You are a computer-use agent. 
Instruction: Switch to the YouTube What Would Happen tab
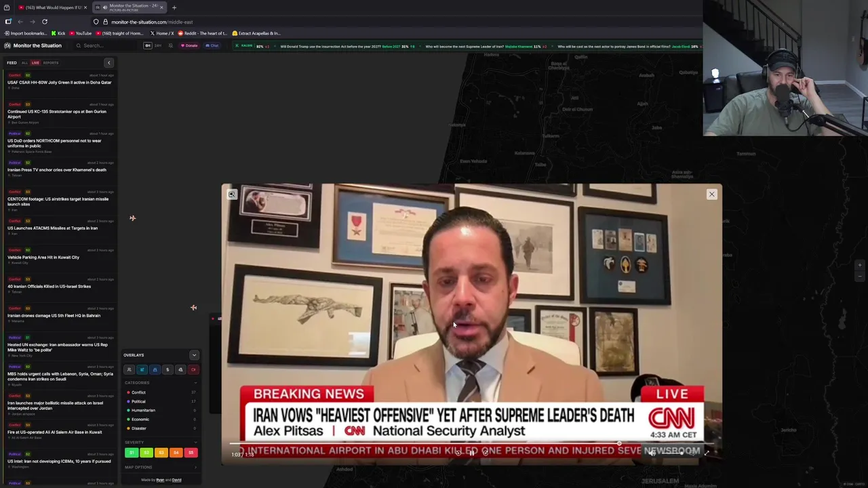pyautogui.click(x=53, y=7)
